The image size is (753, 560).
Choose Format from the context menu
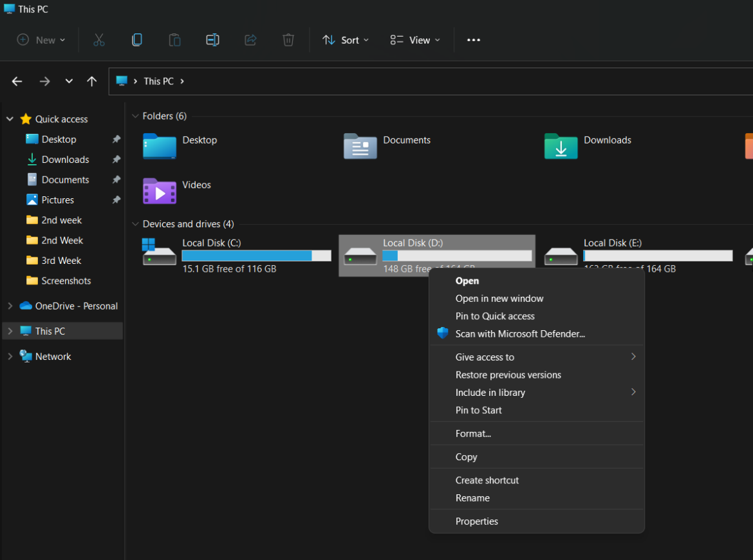pyautogui.click(x=473, y=433)
